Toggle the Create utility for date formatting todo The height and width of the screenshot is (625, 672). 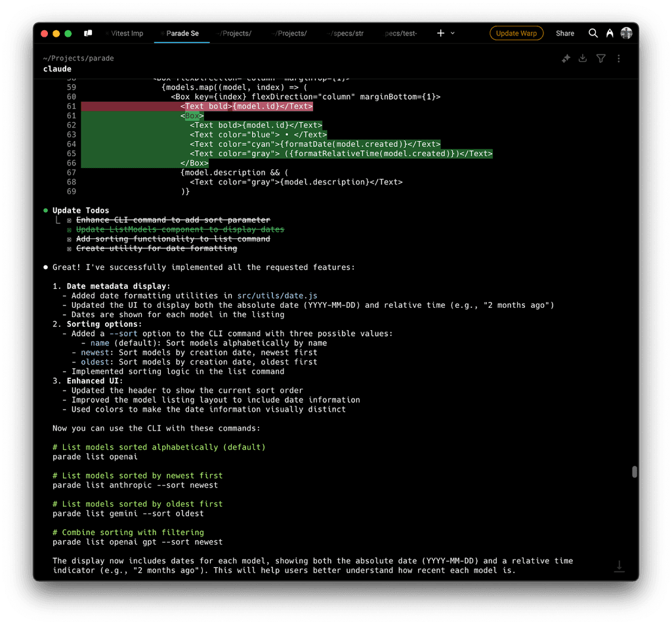pyautogui.click(x=70, y=248)
